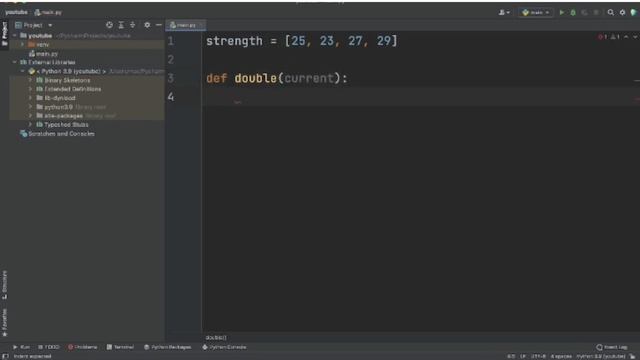
Task: Click the UTF-8 encoding in status bar
Action: pos(539,356)
